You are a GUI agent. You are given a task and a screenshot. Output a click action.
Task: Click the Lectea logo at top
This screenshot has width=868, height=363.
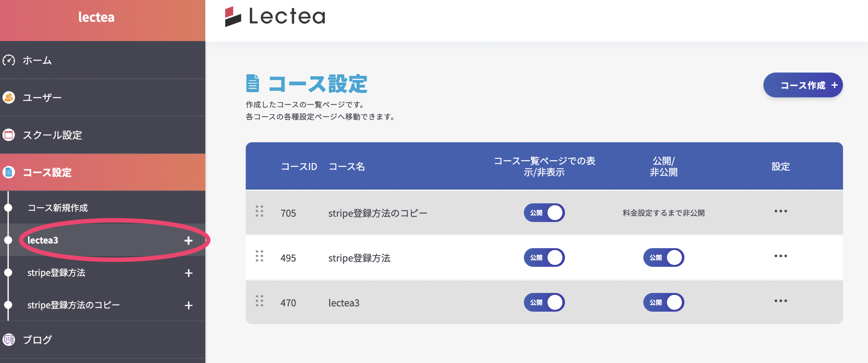click(x=275, y=16)
